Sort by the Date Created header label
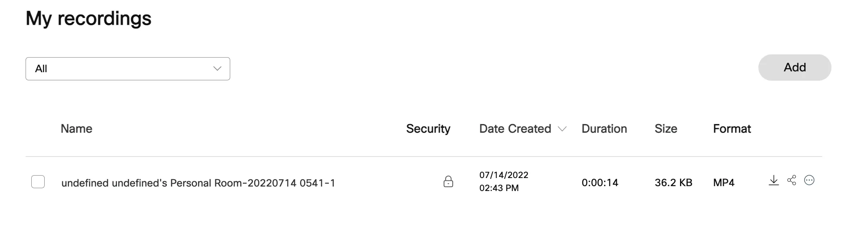Screen dimensions: 868x249 click(x=515, y=129)
